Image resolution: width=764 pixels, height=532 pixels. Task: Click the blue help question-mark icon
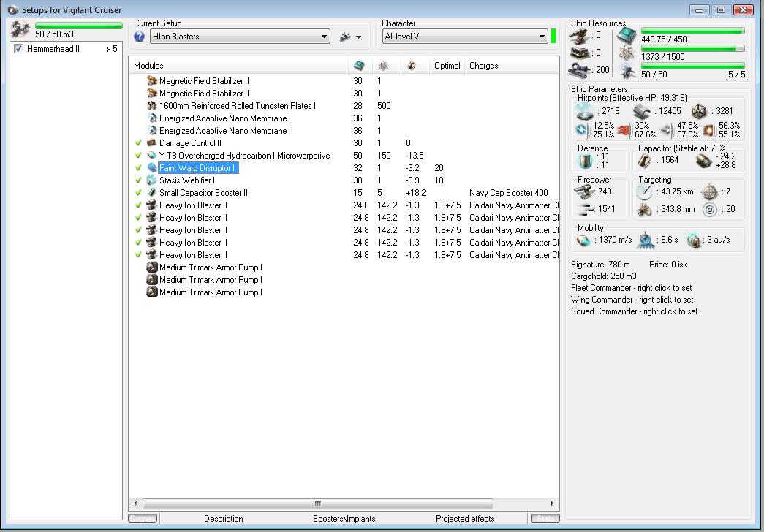click(x=140, y=37)
